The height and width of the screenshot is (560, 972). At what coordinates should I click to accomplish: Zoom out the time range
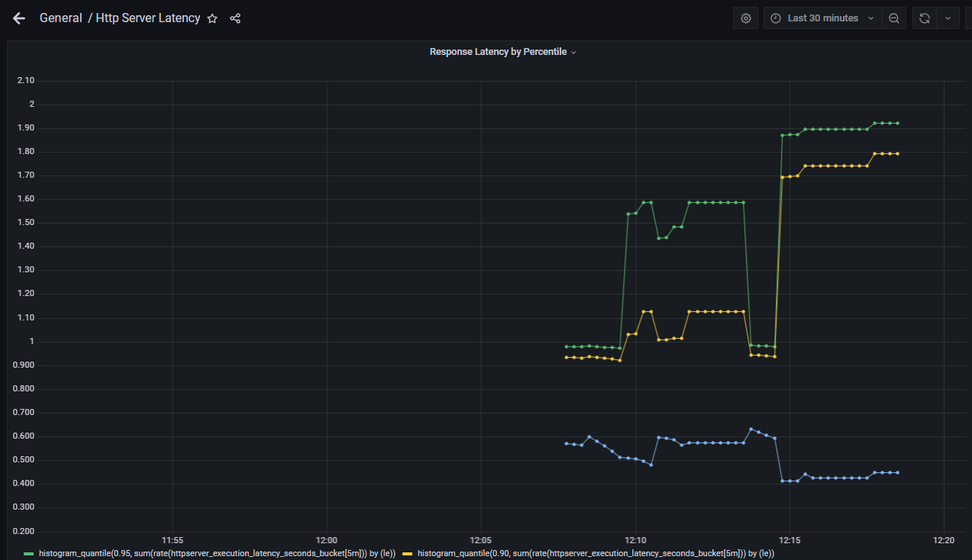coord(893,18)
